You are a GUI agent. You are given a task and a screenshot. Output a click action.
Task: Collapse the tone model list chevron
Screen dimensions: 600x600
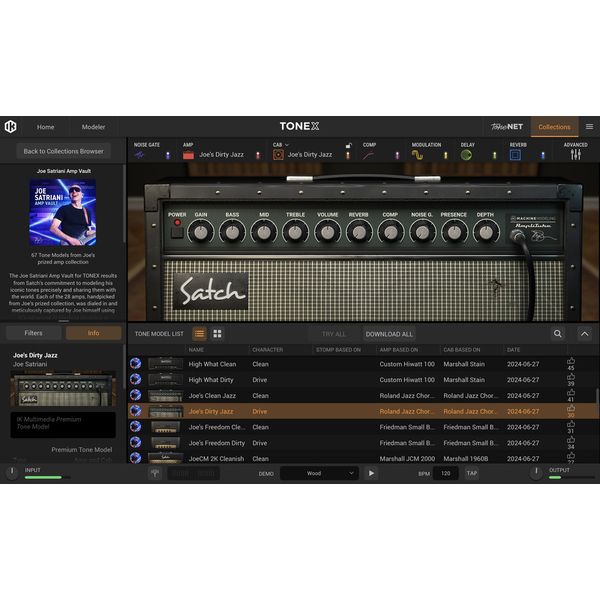coord(585,334)
